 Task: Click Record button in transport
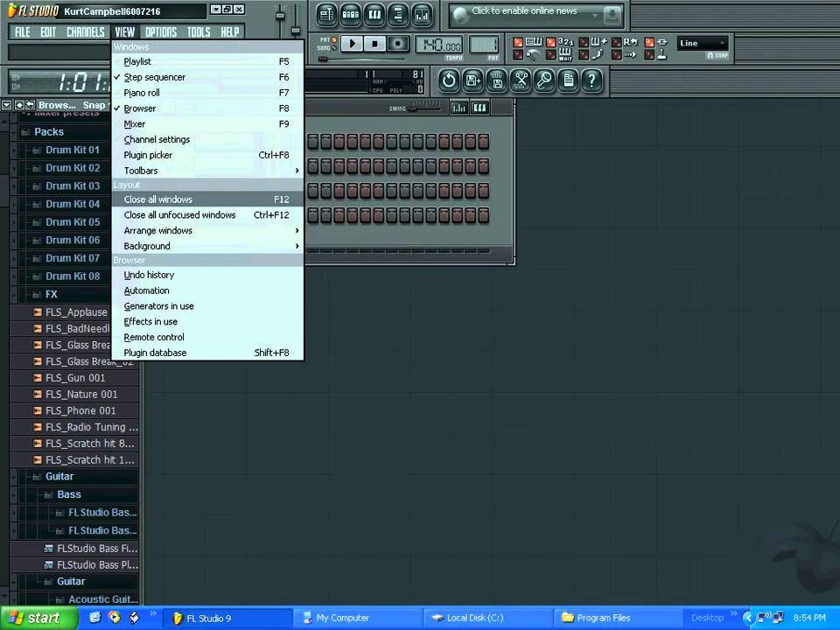click(398, 44)
